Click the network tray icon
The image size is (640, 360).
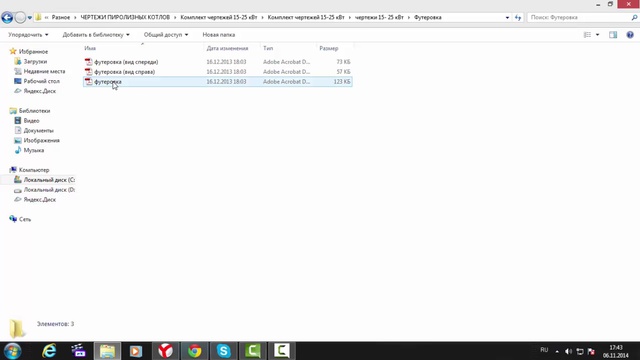[580, 351]
